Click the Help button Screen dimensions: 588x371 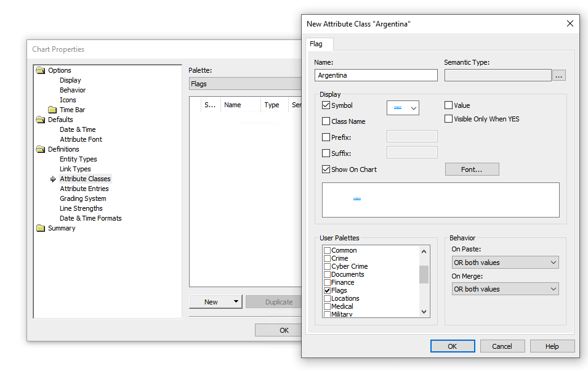point(552,346)
